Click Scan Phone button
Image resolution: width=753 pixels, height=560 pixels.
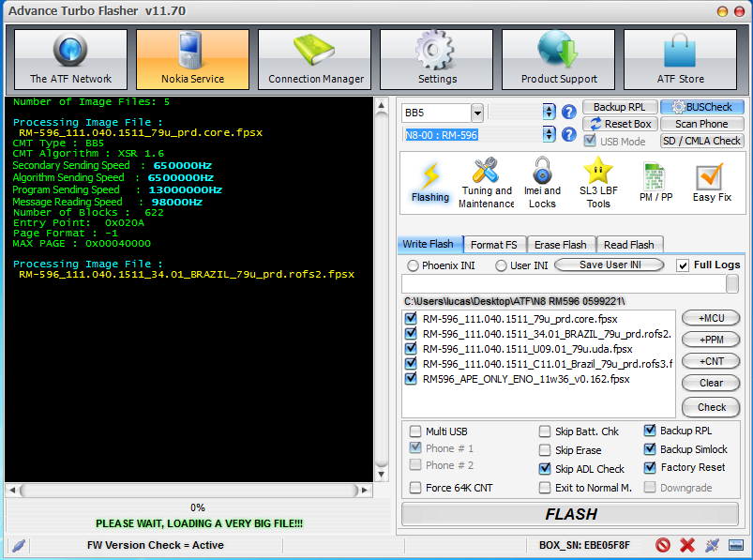pyautogui.click(x=702, y=124)
